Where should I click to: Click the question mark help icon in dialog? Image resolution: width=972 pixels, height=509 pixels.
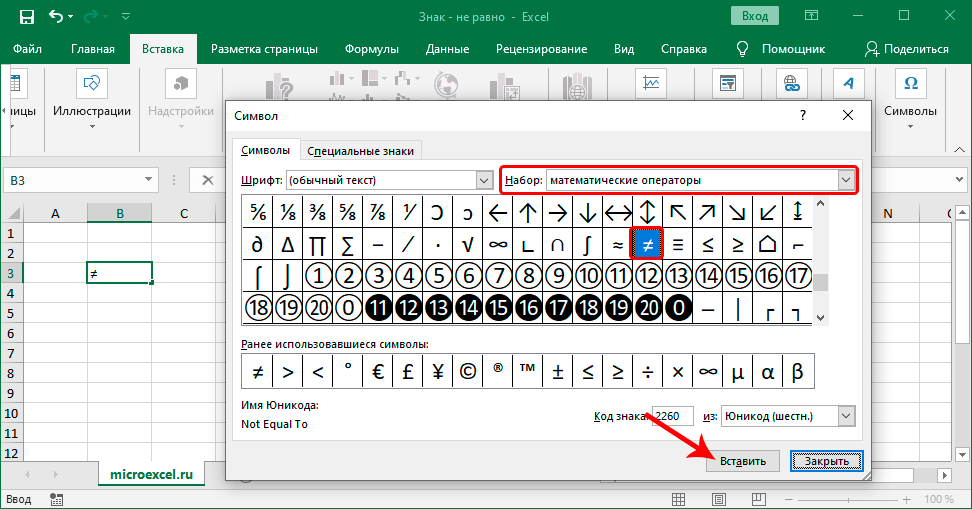coord(802,115)
